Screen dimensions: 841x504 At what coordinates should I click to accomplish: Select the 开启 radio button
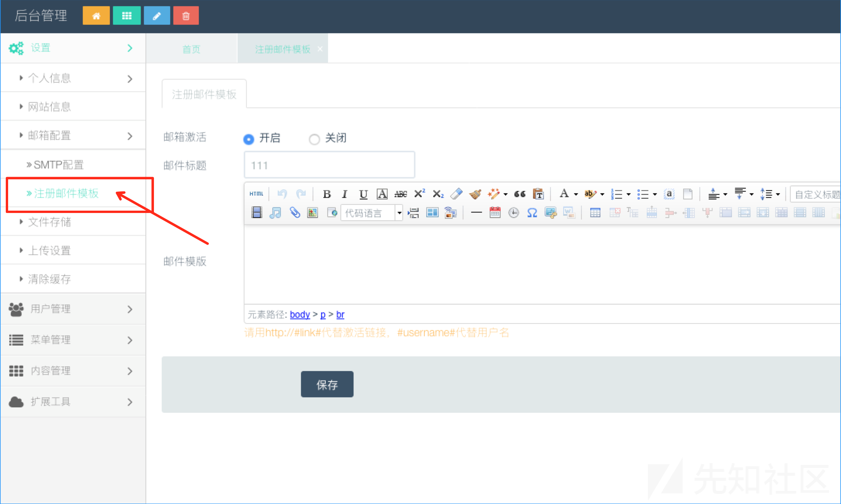(x=249, y=139)
